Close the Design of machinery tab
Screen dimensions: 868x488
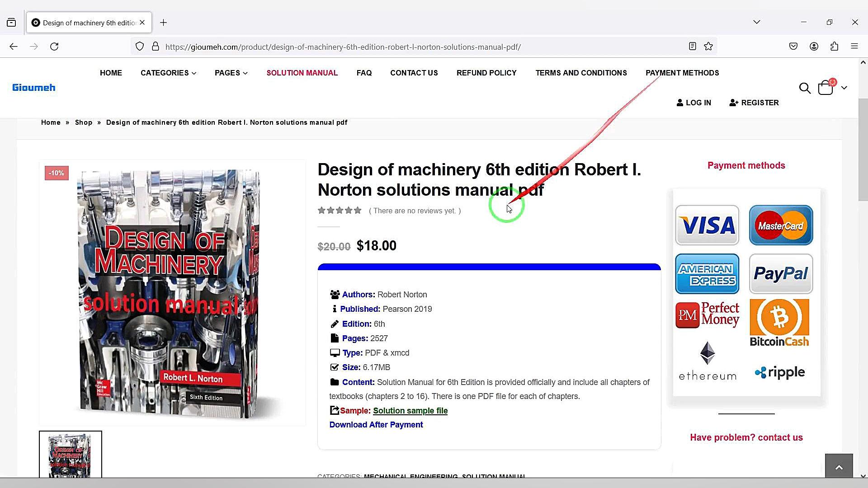click(x=142, y=23)
